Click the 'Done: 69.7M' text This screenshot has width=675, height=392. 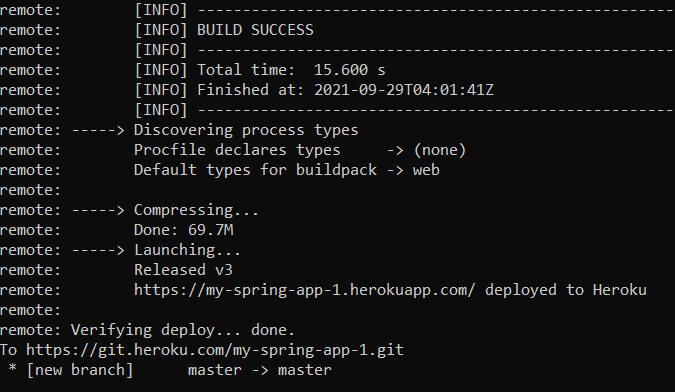tap(184, 230)
